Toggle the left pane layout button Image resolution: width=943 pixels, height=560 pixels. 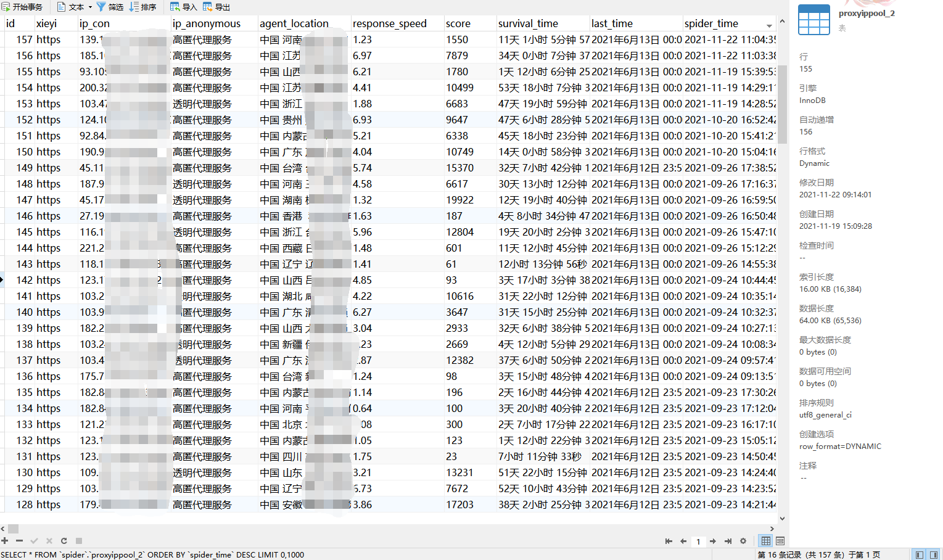[x=919, y=554]
